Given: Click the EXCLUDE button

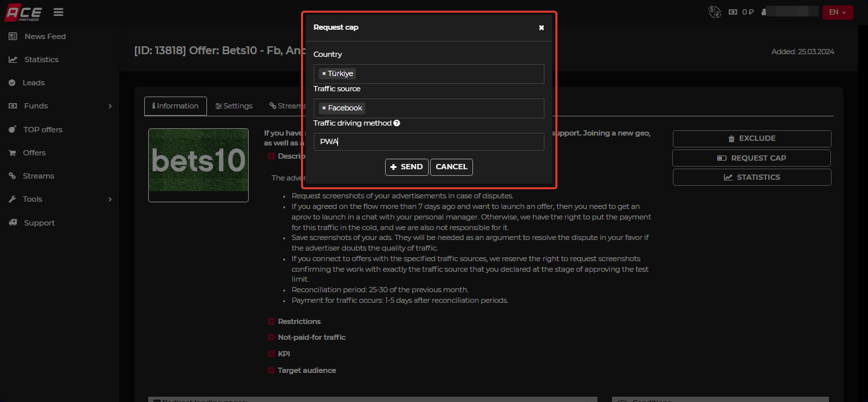Looking at the screenshot, I should 752,139.
